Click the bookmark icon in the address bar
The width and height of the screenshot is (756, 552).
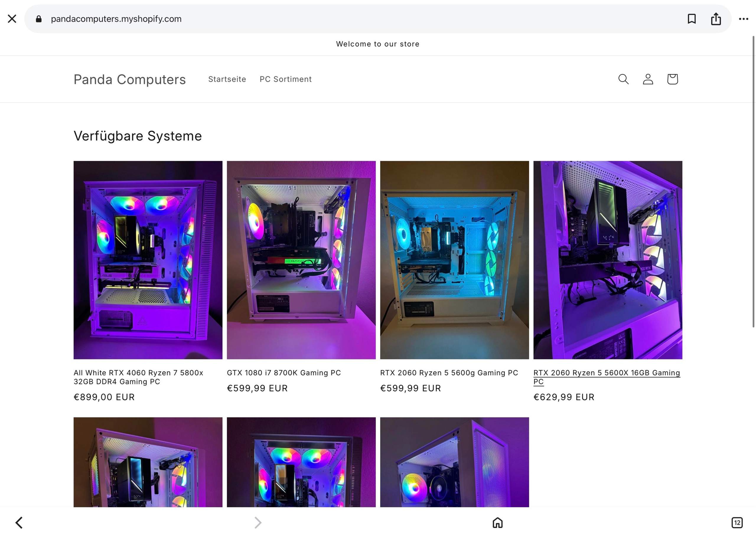[x=692, y=19]
